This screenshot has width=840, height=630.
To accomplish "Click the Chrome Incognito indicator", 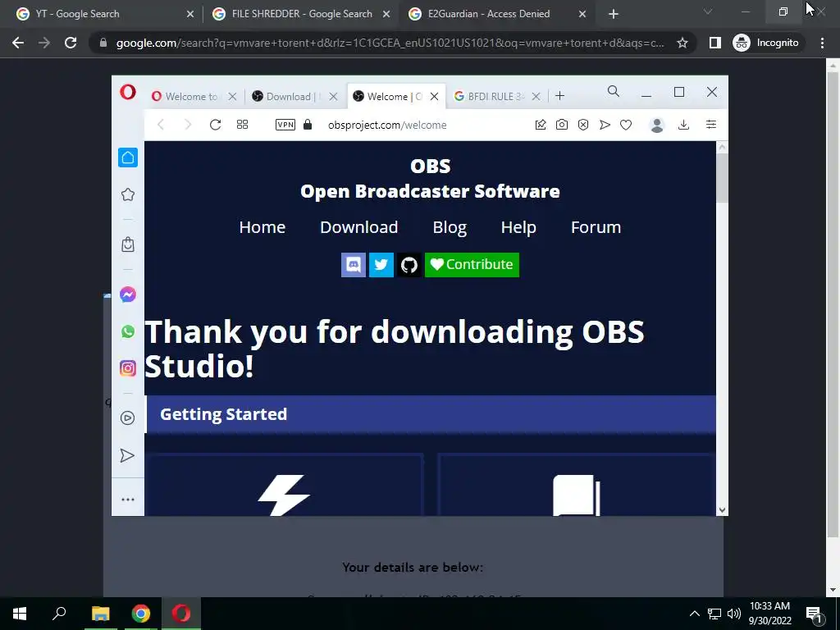I will pyautogui.click(x=766, y=43).
